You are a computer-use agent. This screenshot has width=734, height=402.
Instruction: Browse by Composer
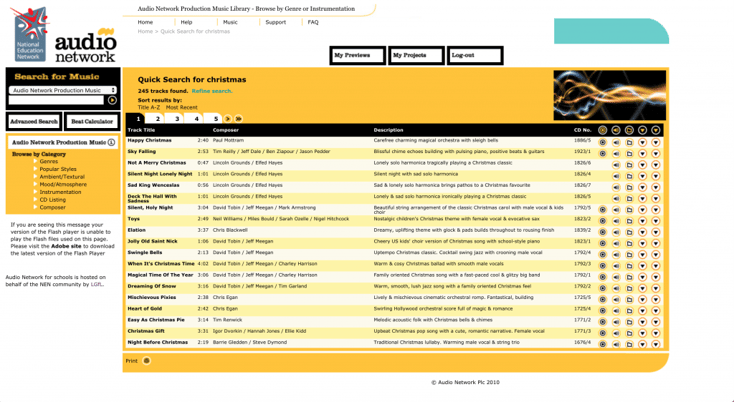(52, 207)
